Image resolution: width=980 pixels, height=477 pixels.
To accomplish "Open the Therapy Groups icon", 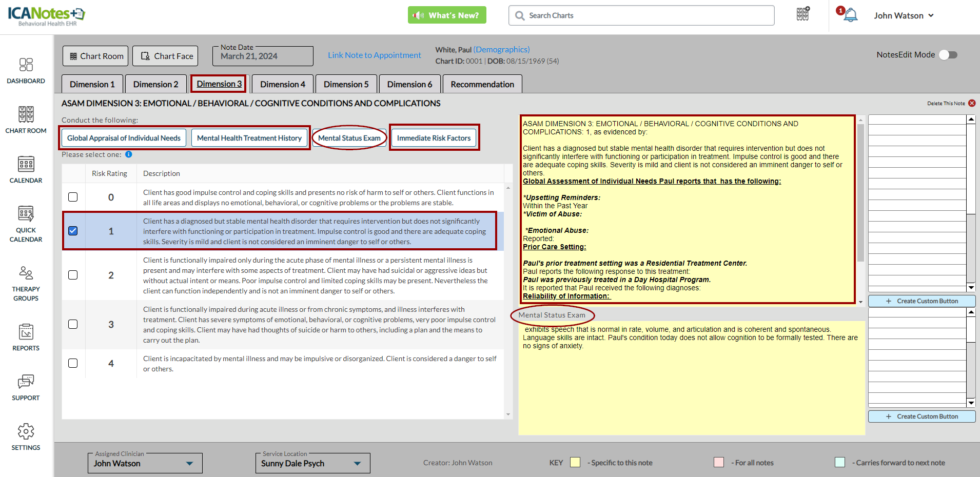I will tap(26, 273).
